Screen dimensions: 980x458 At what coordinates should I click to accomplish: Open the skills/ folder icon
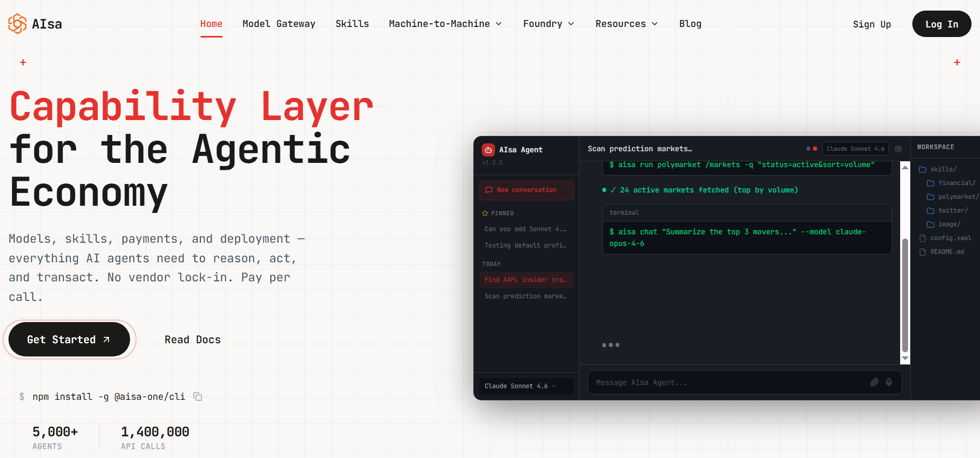click(x=922, y=169)
